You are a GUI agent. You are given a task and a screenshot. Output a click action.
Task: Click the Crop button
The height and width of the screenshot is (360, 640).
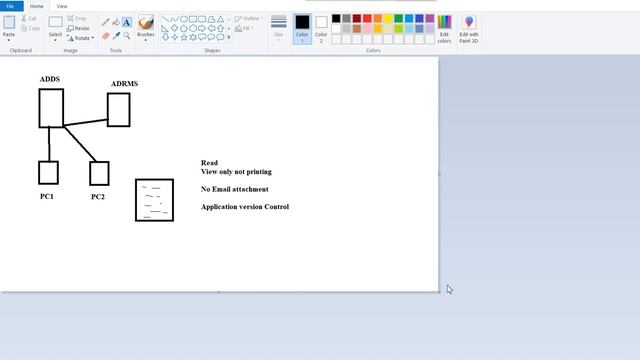[x=77, y=18]
